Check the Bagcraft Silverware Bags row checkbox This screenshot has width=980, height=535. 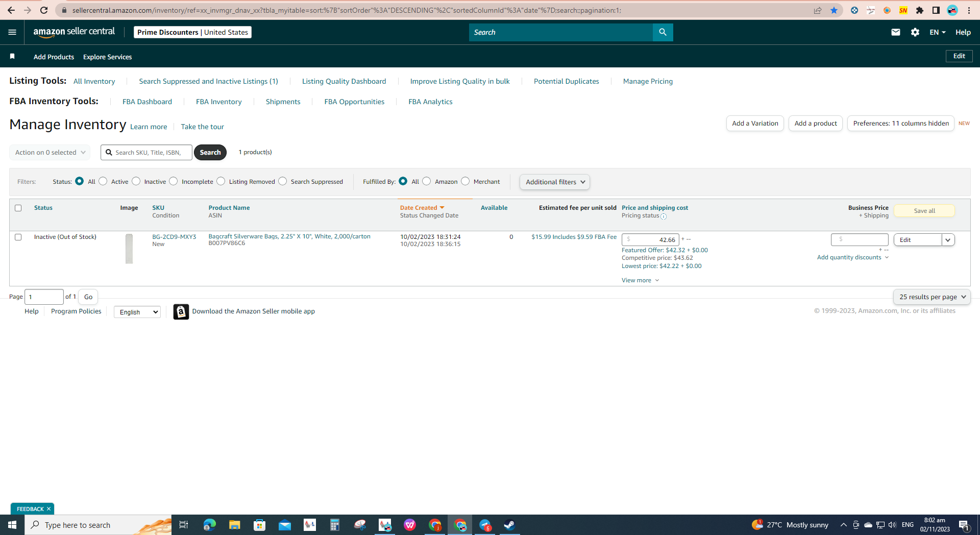tap(18, 237)
